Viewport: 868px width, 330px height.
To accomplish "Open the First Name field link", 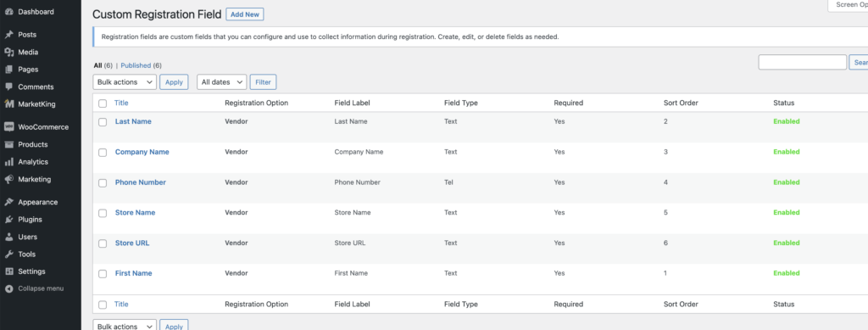I will coord(133,273).
